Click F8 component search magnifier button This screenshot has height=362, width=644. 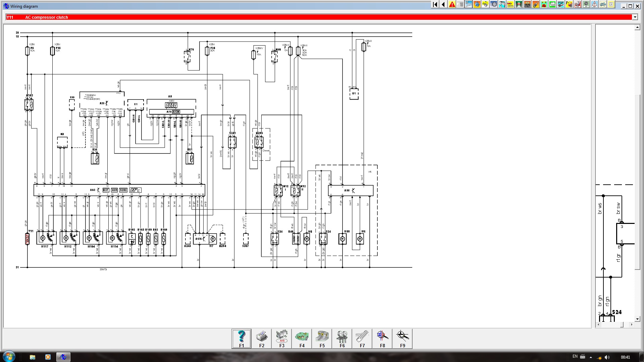pos(382,339)
